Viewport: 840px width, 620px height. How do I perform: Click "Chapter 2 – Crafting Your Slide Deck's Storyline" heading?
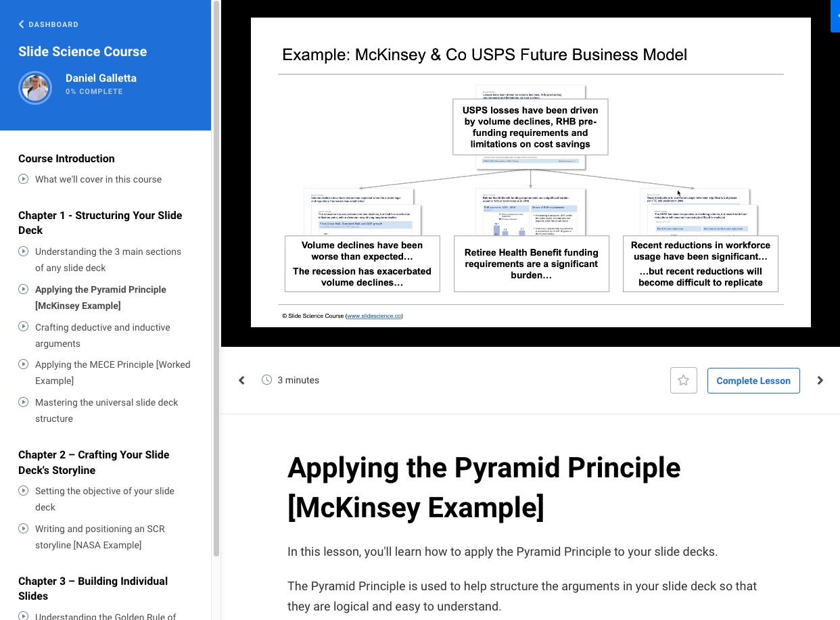(x=94, y=462)
